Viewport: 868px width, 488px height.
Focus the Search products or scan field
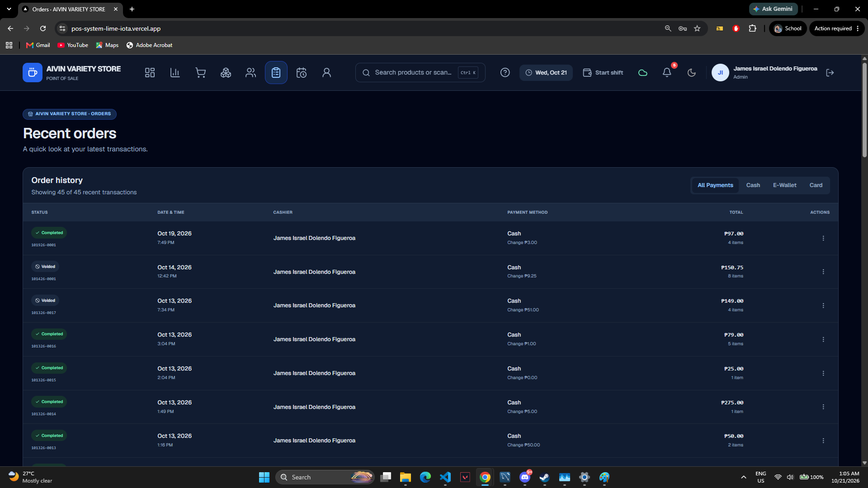(x=420, y=73)
